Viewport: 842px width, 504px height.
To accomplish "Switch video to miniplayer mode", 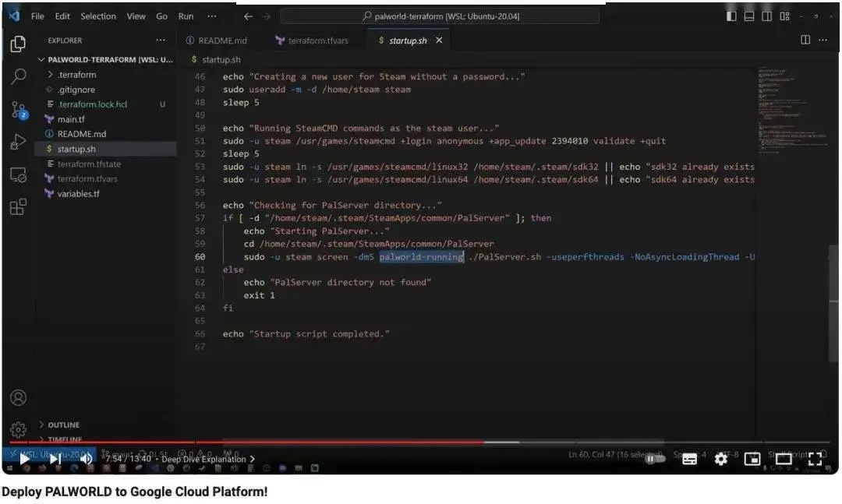I will click(752, 459).
